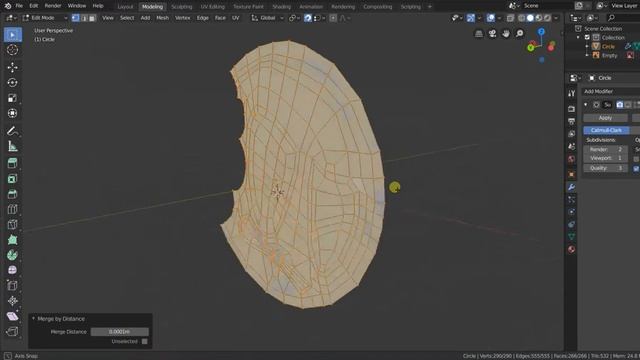640x360 pixels.
Task: Open the Material properties tab
Action: (571, 249)
